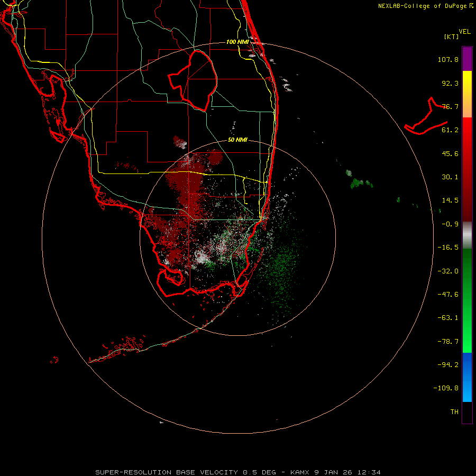Select the -16.5 velocity scale value
476x476 pixels.
click(448, 248)
